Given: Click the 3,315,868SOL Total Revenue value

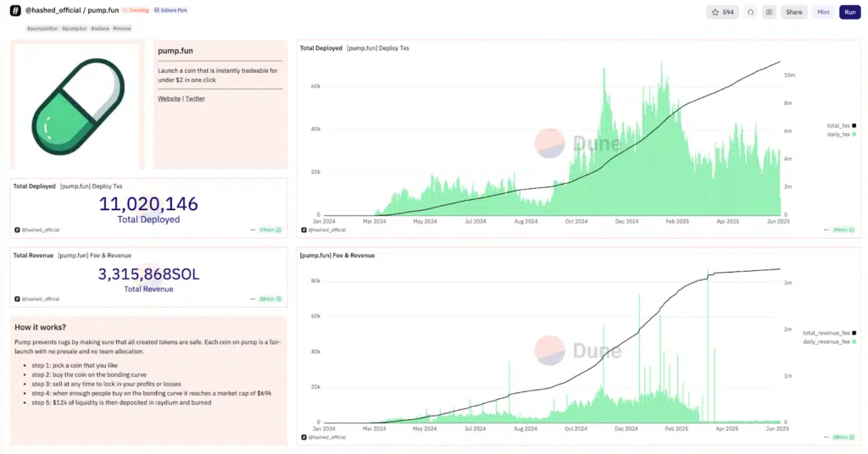Looking at the screenshot, I should click(148, 274).
